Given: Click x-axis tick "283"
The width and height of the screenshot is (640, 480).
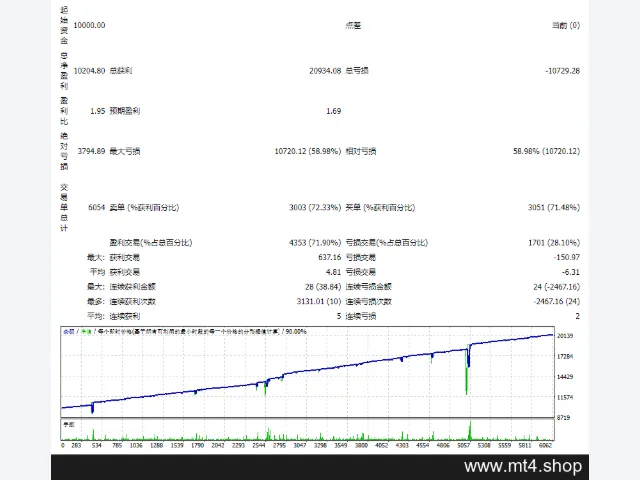Looking at the screenshot, I should point(76,445).
